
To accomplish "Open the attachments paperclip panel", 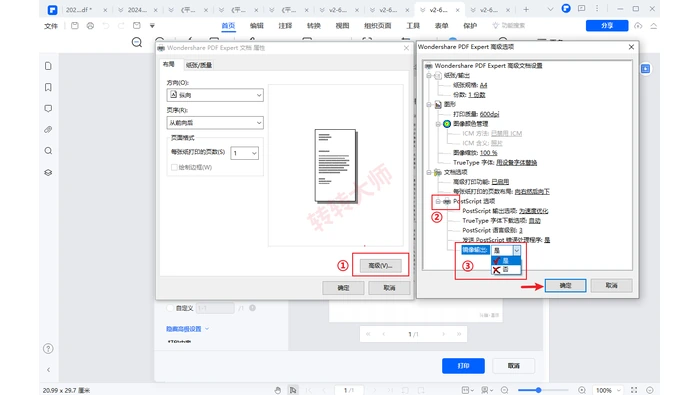I will pyautogui.click(x=48, y=129).
